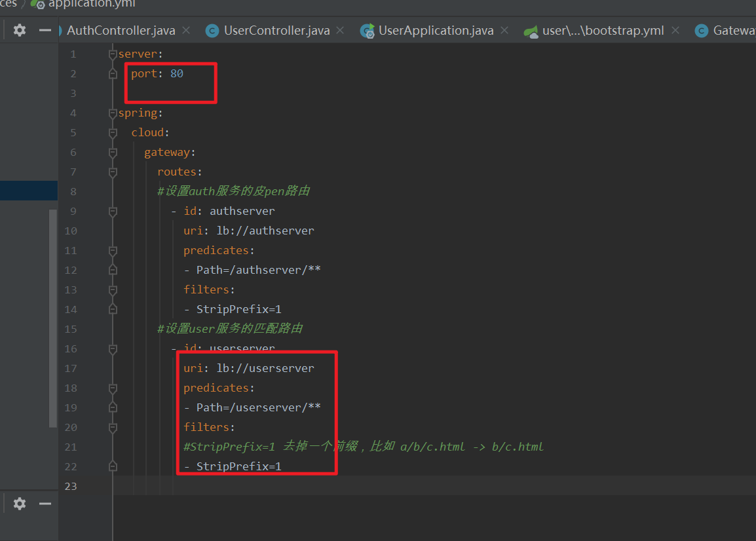The image size is (756, 541).
Task: Click the 'spring:' key
Action: tap(140, 113)
